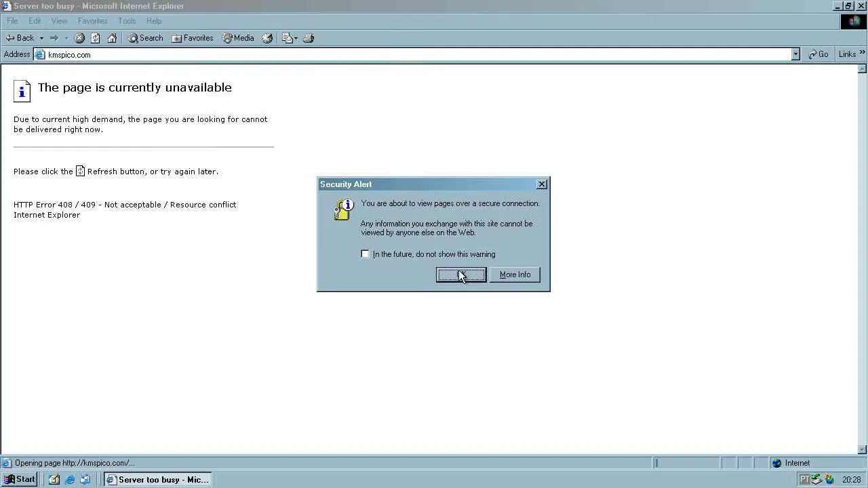Confirm the Security Alert with focused button
The height and width of the screenshot is (488, 868).
tap(461, 274)
